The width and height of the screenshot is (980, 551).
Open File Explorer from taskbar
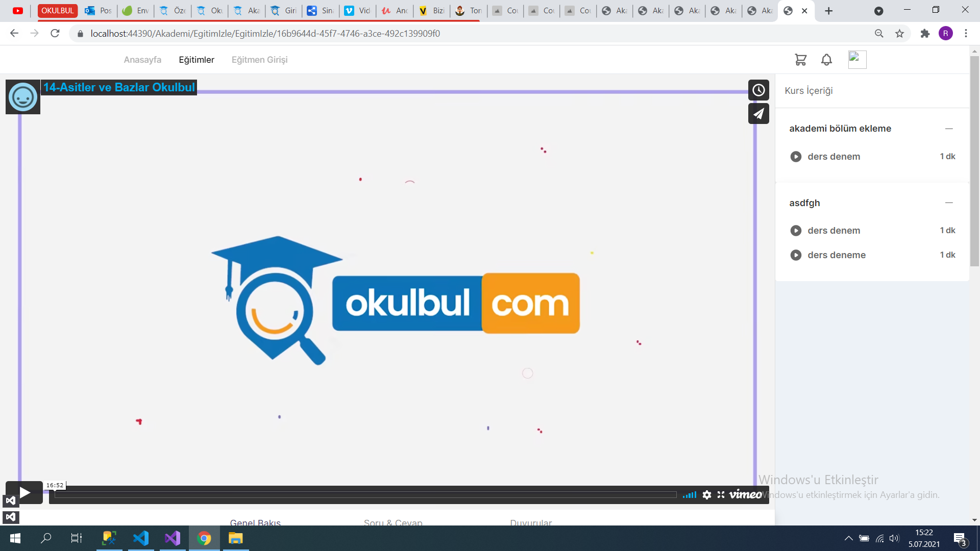235,538
